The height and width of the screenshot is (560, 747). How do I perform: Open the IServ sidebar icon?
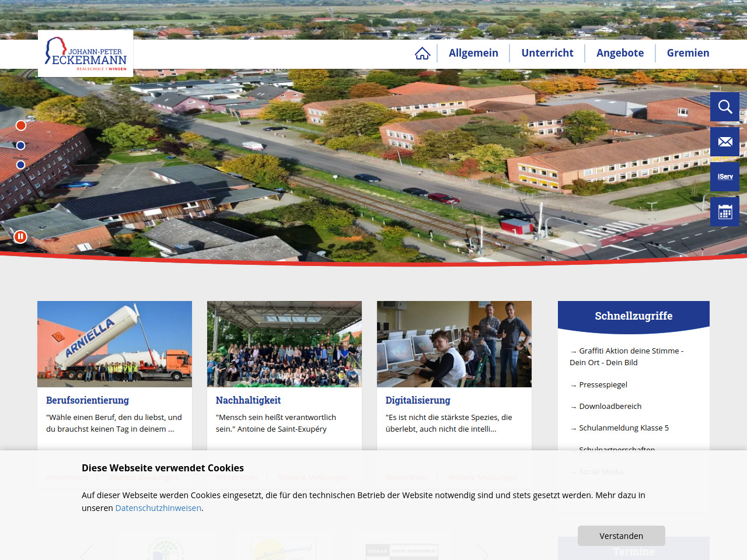[725, 177]
